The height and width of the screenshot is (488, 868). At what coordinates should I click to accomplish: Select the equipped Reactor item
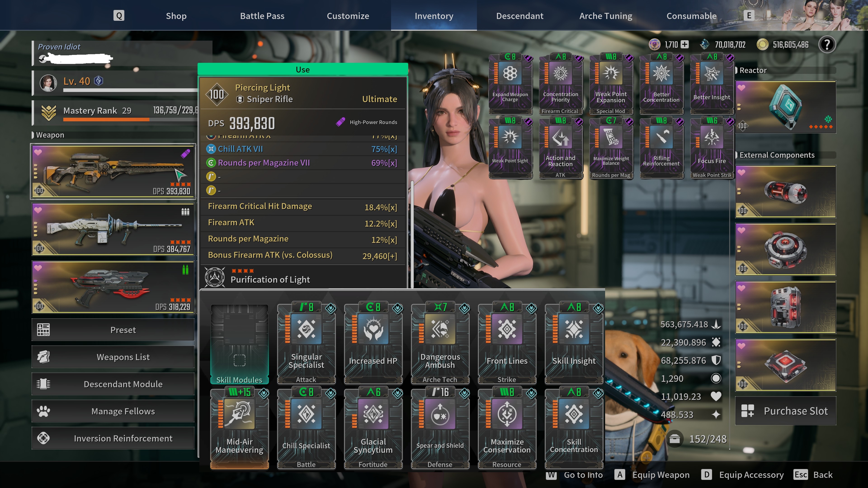tap(785, 107)
